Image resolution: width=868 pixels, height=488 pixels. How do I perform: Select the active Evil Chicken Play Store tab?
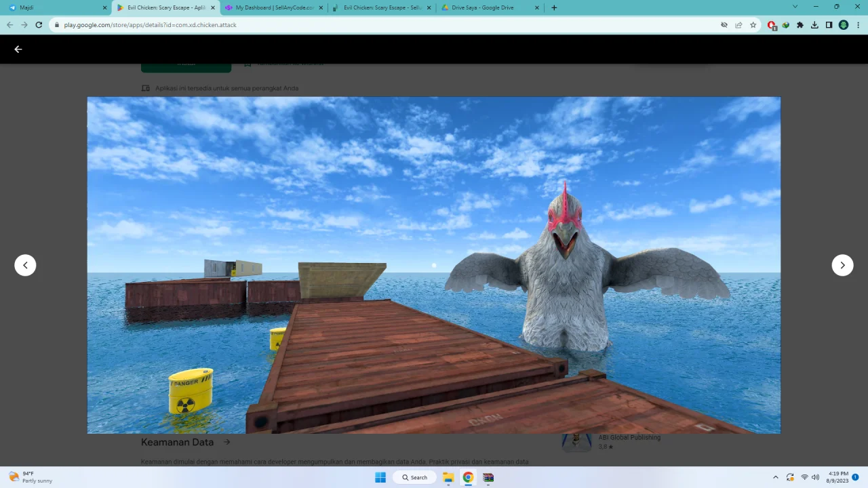(x=165, y=7)
